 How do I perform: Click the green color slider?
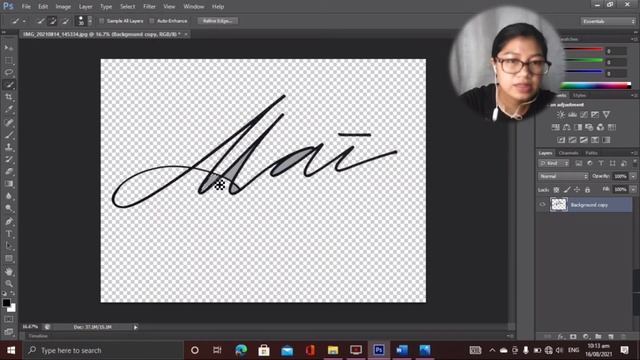tap(584, 61)
